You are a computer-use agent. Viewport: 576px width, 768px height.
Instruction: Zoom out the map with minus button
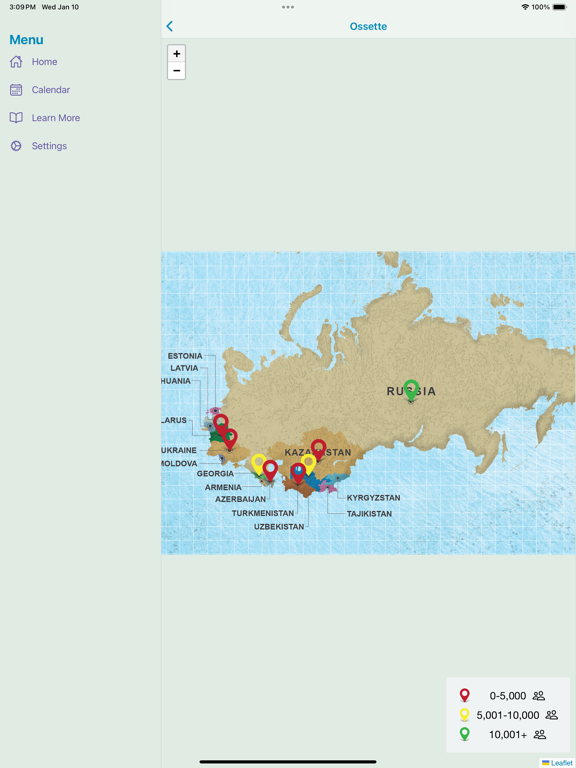(x=176, y=71)
